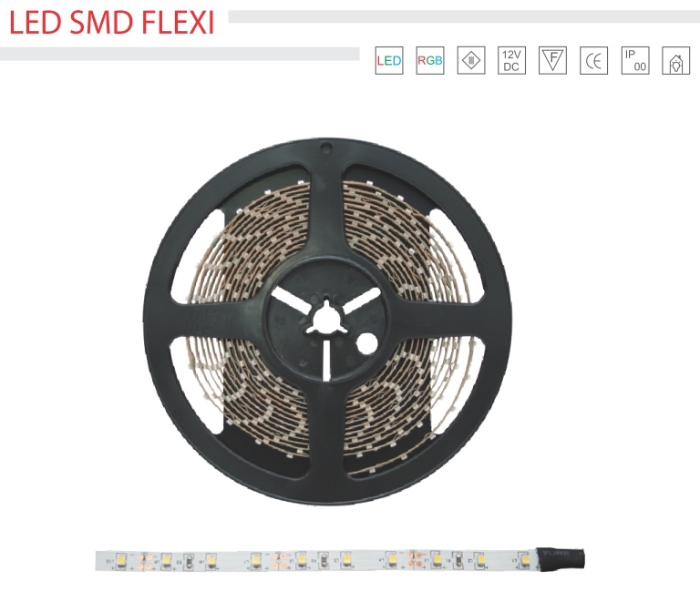Click the gray bar beside the title
Image resolution: width=700 pixels, height=602 pixels.
(x=464, y=17)
